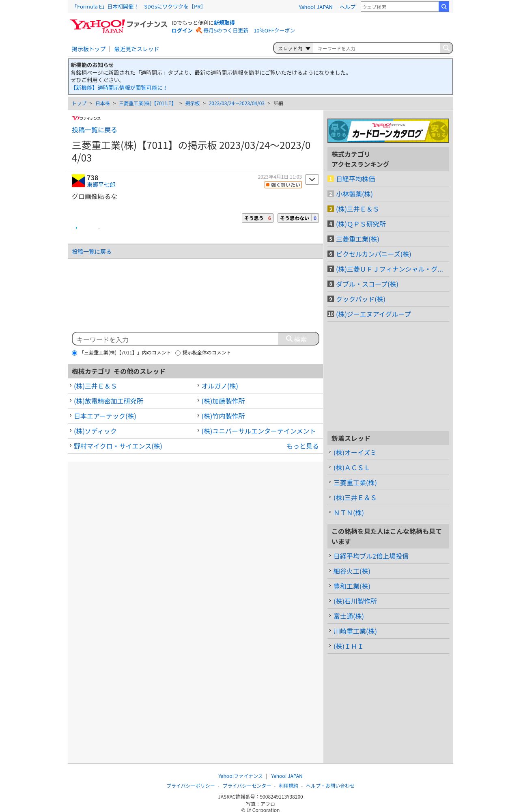Open new thread (株)オーイズミ
This screenshot has height=812, width=521.
coord(355,453)
